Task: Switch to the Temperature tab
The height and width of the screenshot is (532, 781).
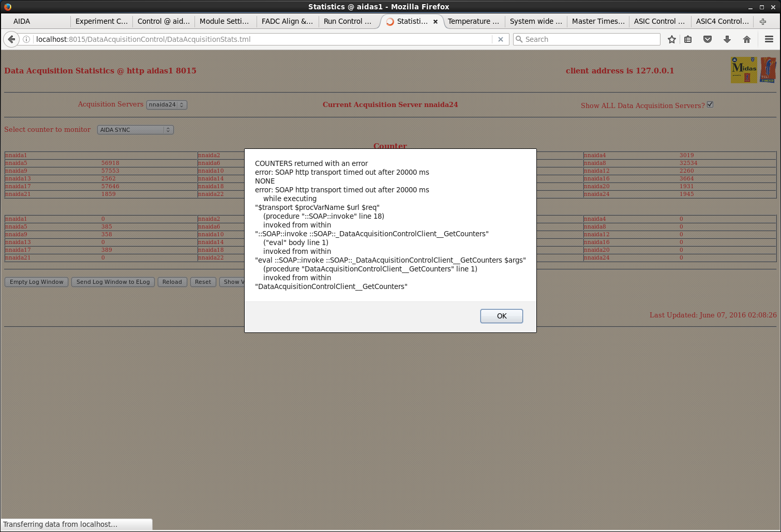Action: (474, 21)
